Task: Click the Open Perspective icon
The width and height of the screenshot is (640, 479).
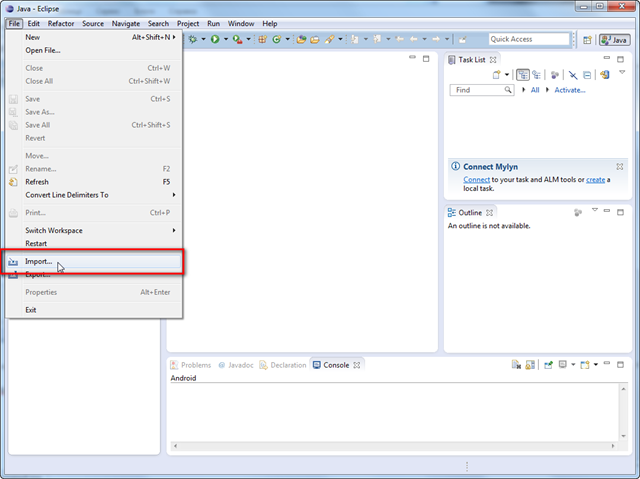Action: tap(587, 40)
